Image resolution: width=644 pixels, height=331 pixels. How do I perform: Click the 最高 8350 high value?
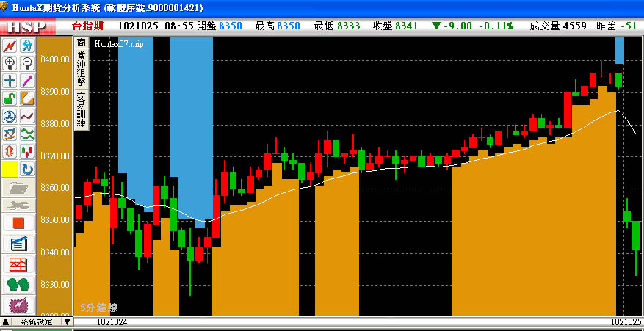coord(278,26)
